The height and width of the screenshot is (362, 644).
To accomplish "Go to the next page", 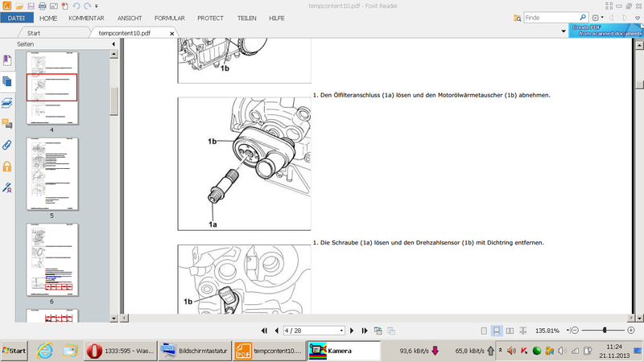I will [353, 331].
